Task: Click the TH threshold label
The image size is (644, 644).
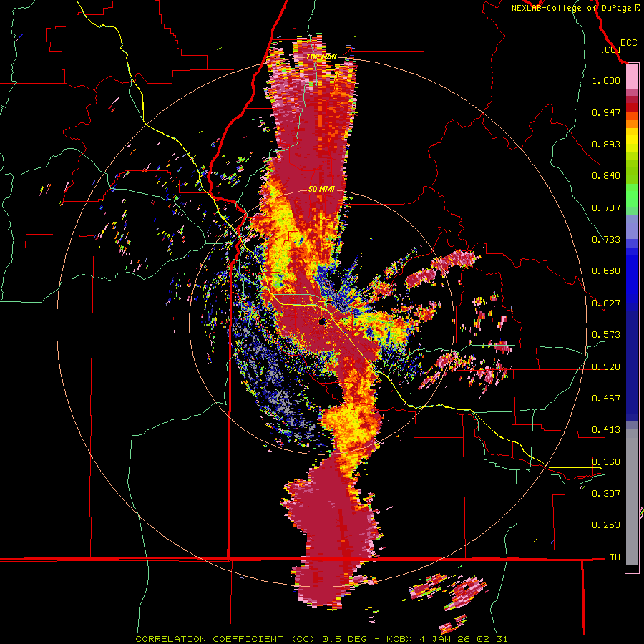Action: pyautogui.click(x=615, y=557)
